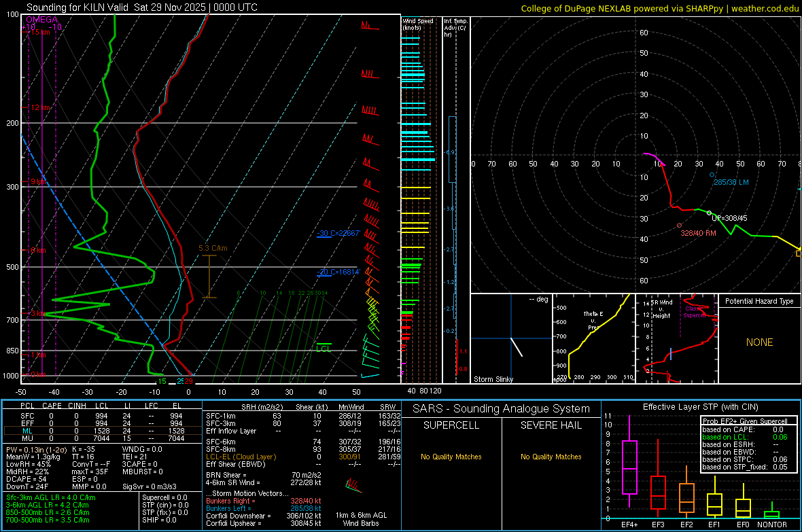Click the '-20 C=16814' height label
802x532 pixels.
click(338, 272)
